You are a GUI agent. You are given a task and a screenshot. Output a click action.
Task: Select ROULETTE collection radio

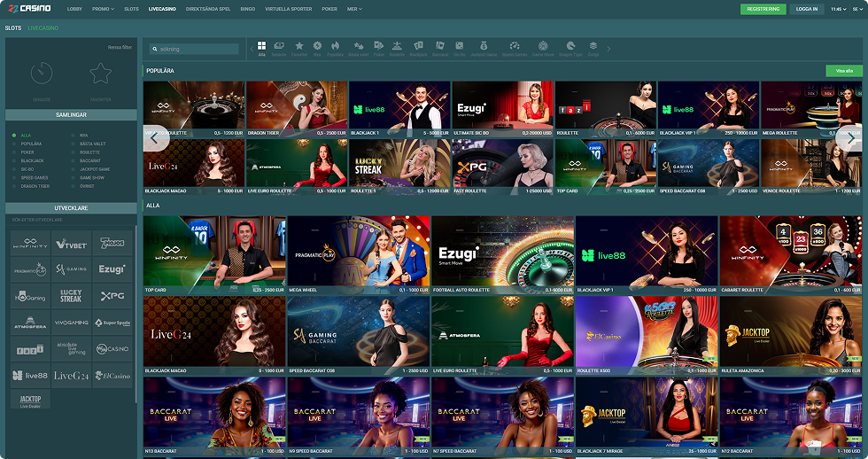click(73, 152)
